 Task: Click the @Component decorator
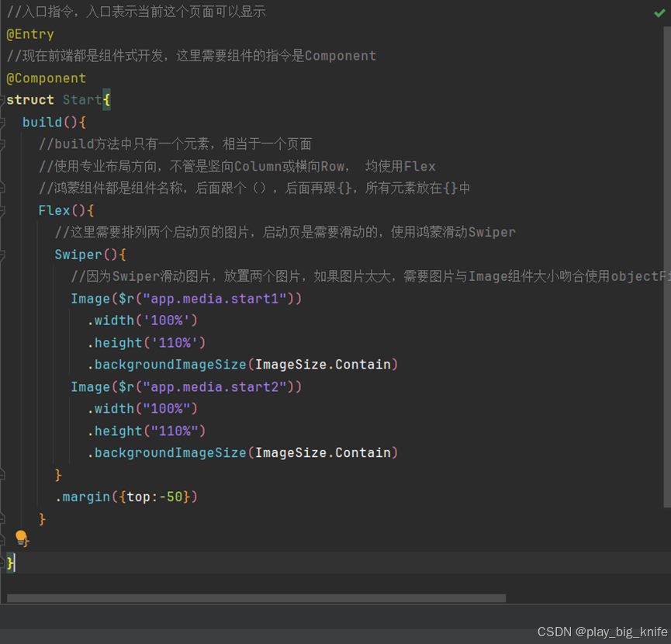47,78
